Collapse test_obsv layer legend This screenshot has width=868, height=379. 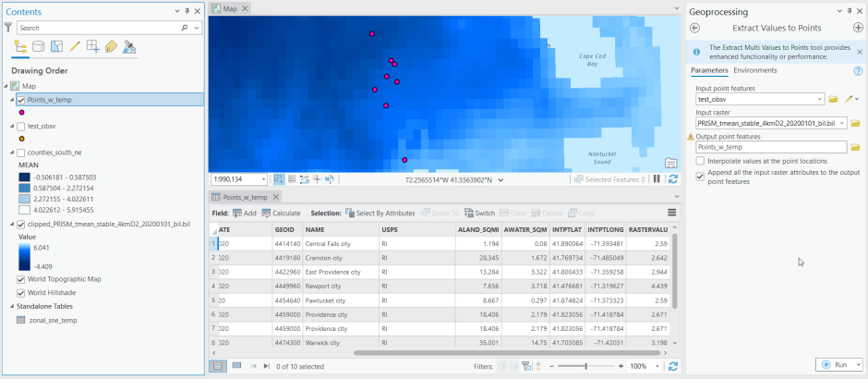click(12, 126)
